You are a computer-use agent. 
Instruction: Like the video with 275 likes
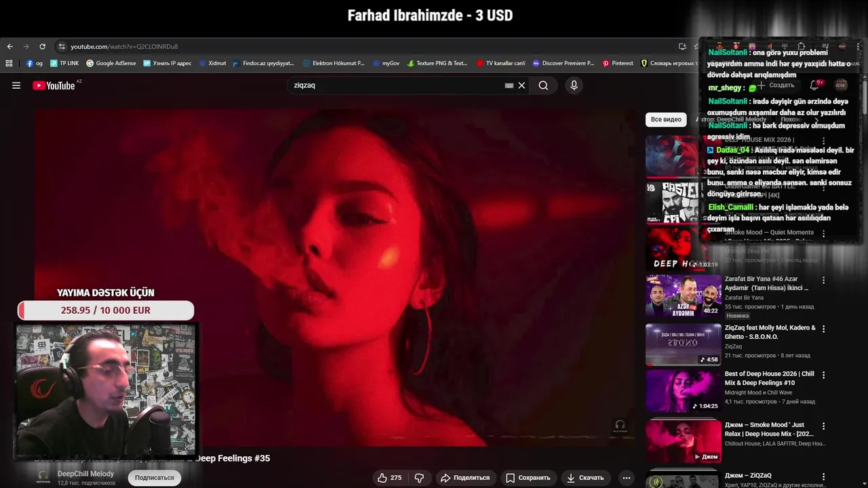click(390, 478)
